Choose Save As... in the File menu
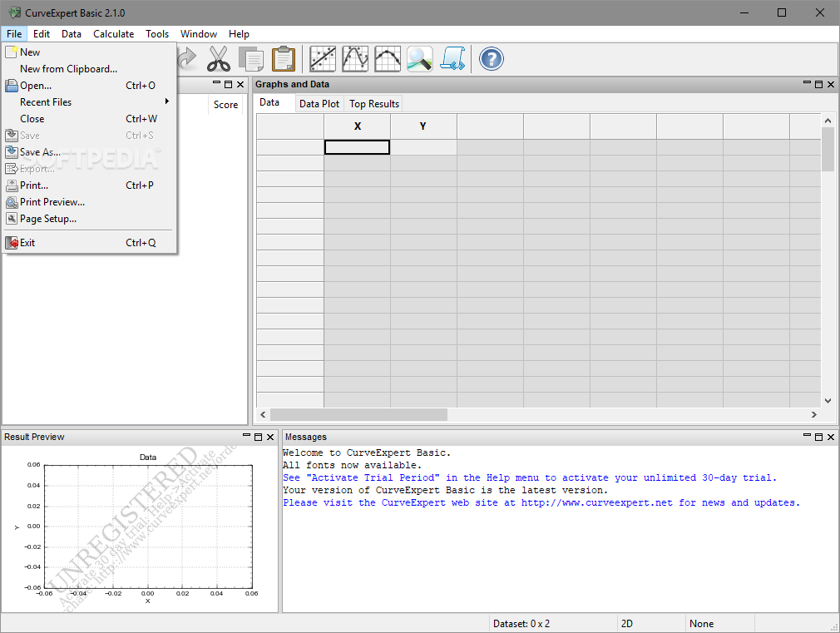Viewport: 840px width, 633px height. pyautogui.click(x=89, y=151)
